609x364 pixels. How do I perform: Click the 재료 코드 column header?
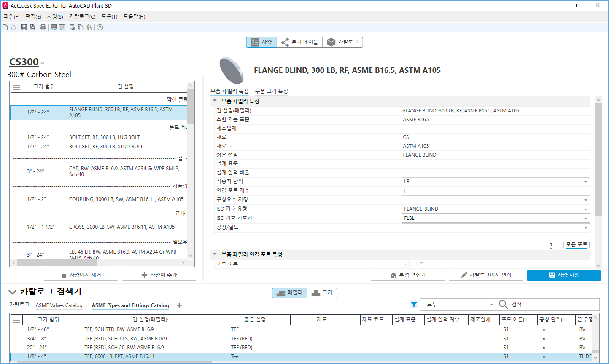tap(377, 320)
